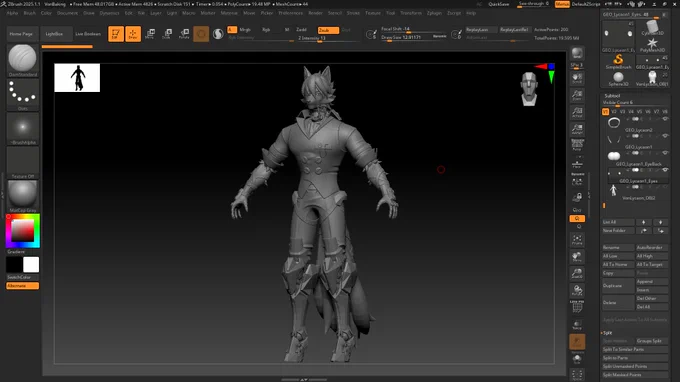
Task: Switch to Scale gizmo mode
Action: click(x=167, y=33)
